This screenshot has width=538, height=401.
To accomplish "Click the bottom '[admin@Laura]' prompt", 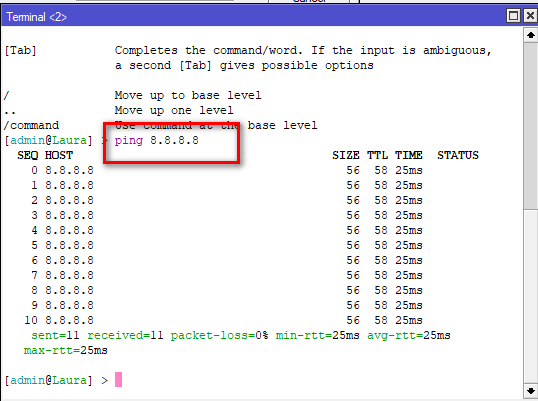I will 48,380.
